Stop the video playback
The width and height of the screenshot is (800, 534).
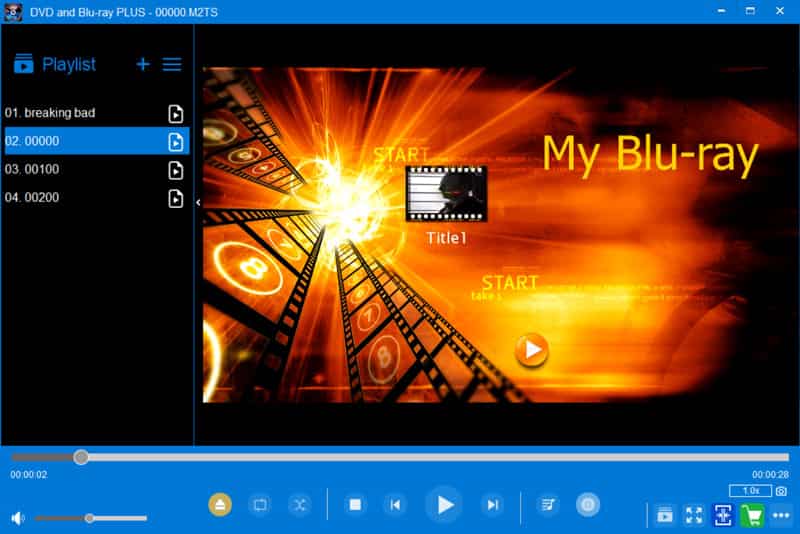pyautogui.click(x=354, y=505)
